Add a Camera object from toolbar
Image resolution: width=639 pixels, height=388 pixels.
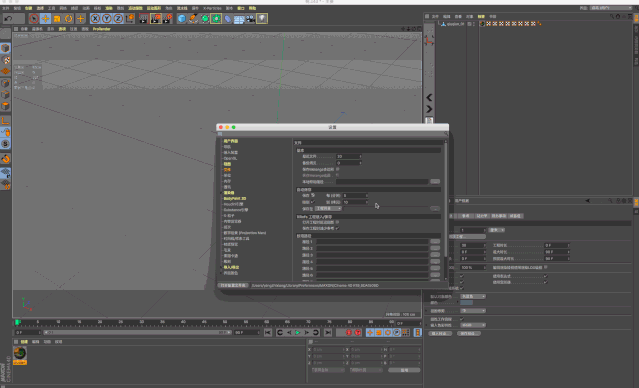[251, 18]
